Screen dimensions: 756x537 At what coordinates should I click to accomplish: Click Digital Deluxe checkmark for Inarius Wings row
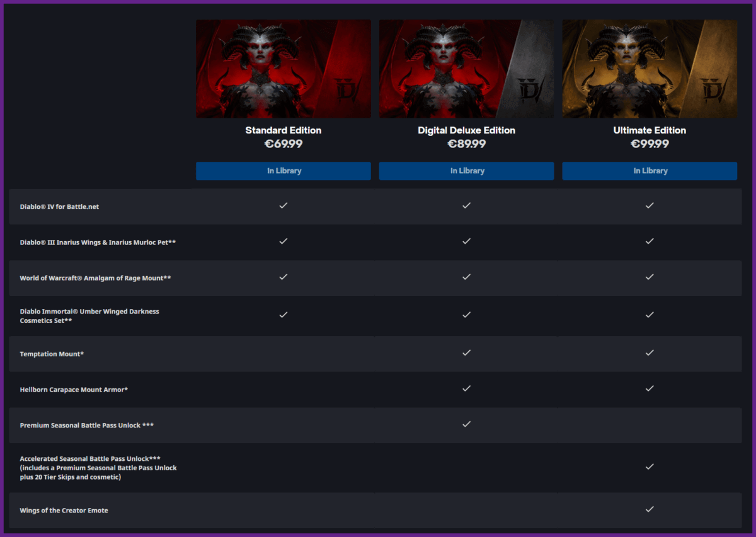click(467, 241)
